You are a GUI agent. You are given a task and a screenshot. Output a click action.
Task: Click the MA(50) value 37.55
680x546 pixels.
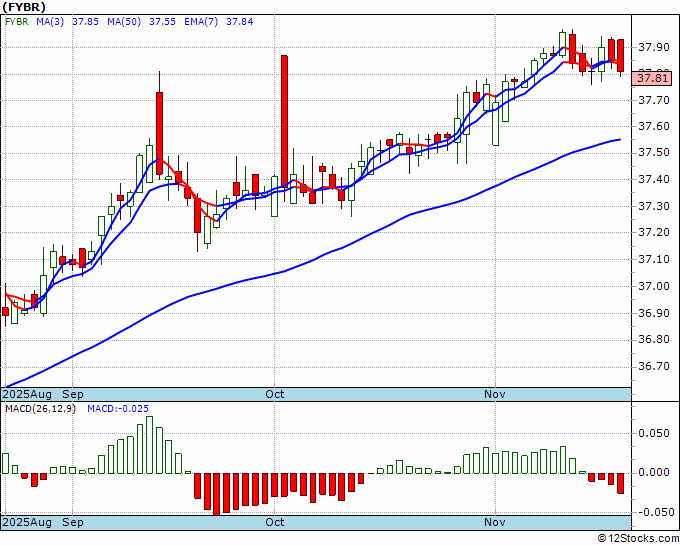point(162,22)
